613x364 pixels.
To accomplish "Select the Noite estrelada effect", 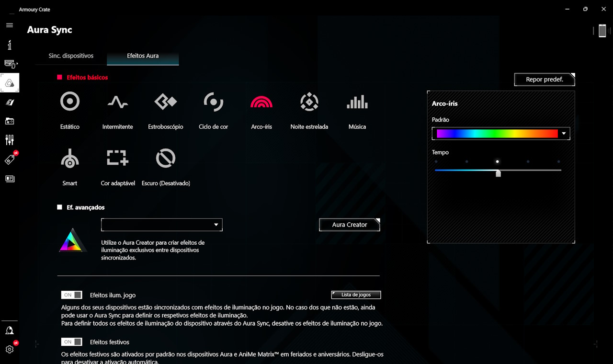I will point(309,102).
